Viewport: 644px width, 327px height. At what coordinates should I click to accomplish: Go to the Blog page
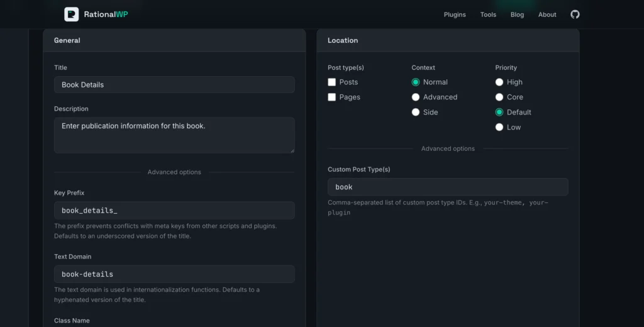coord(517,14)
